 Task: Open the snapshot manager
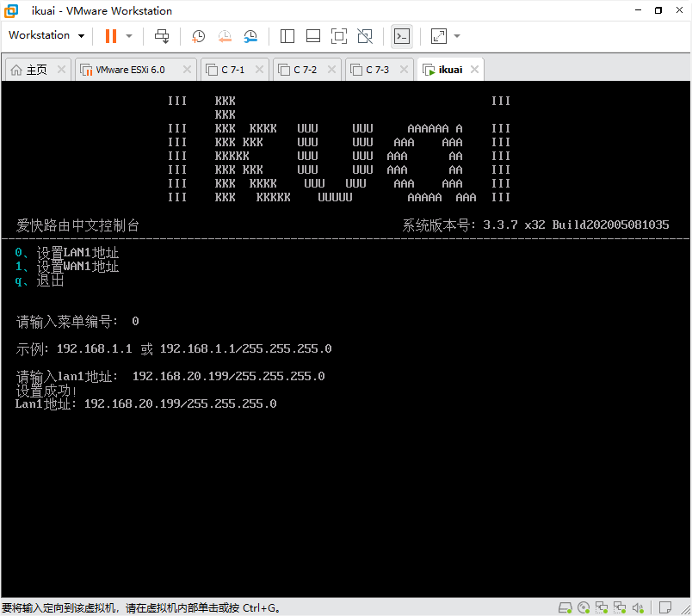coord(250,36)
